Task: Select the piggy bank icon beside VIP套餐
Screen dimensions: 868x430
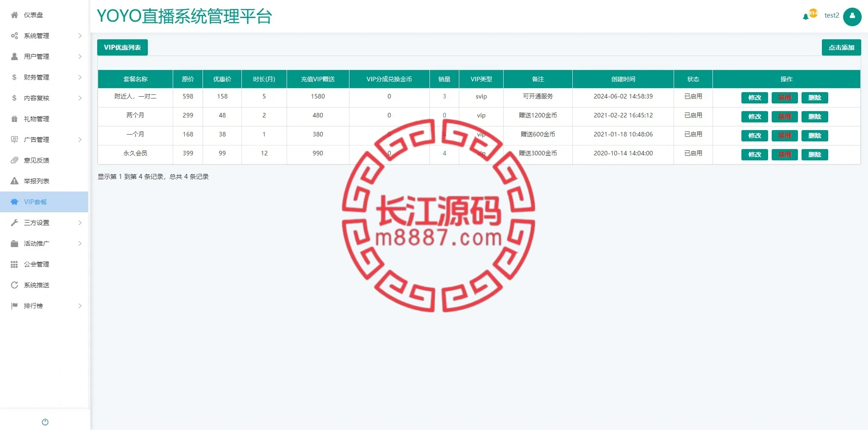Action: (x=14, y=202)
